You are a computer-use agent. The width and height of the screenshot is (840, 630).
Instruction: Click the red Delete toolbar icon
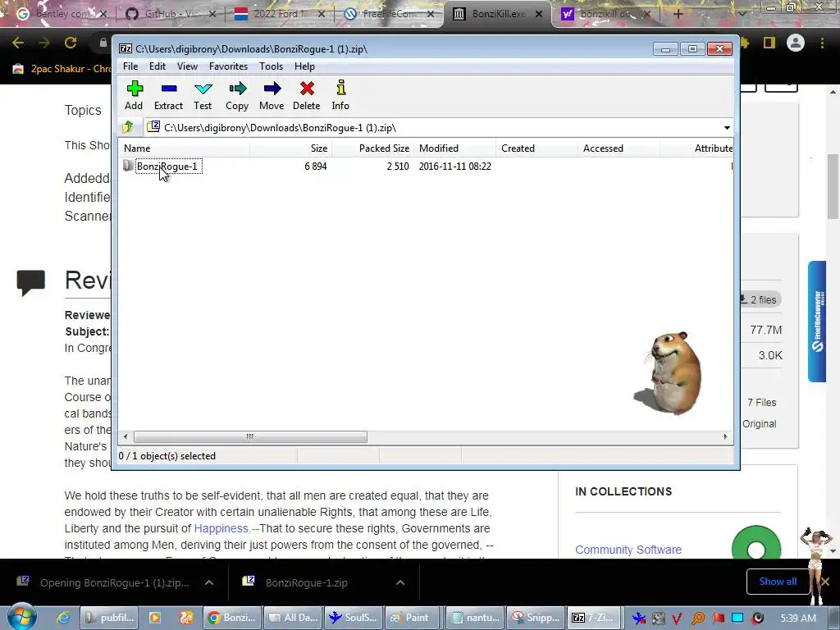click(307, 95)
